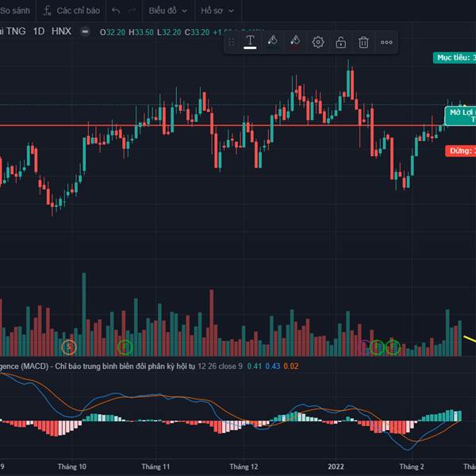Click the indicators fx icon
Screen dimensions: 476x476
47,10
